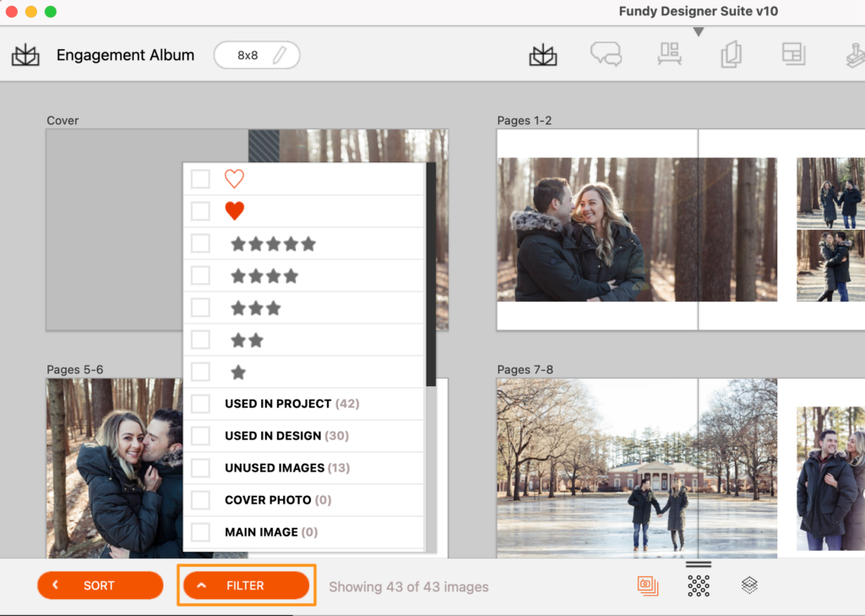
Task: Open the lotus home icon in top toolbar
Action: coord(543,55)
